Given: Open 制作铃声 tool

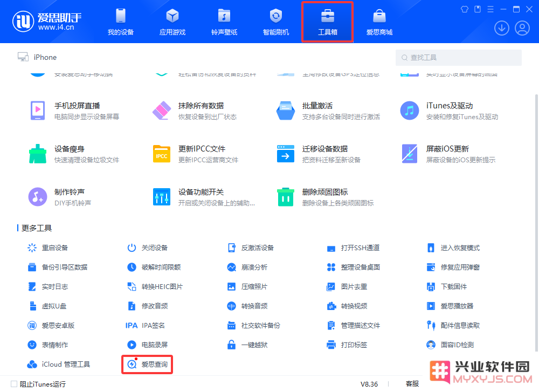Looking at the screenshot, I should 60,197.
